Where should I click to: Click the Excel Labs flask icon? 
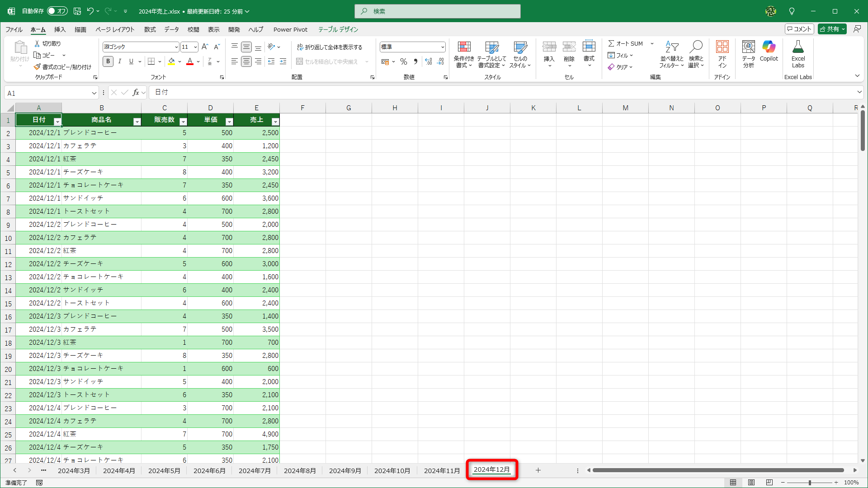tap(798, 47)
